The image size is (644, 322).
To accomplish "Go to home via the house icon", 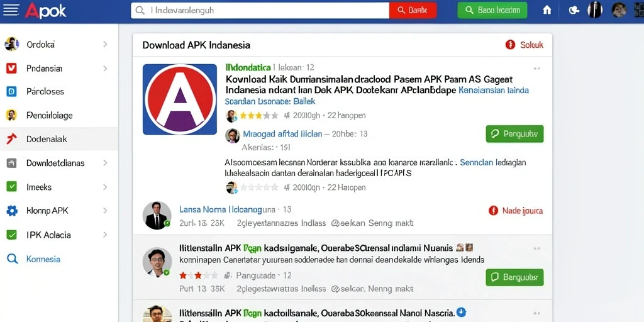I will [x=547, y=10].
